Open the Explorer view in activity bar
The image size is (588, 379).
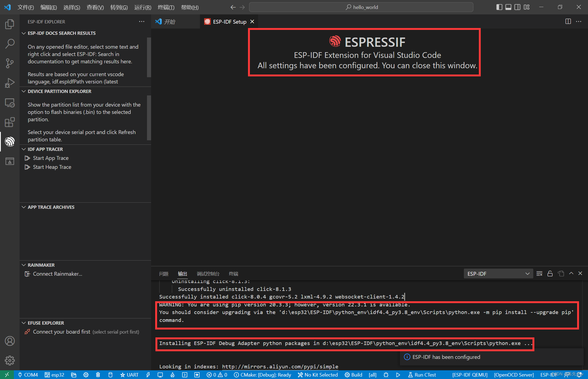click(10, 24)
